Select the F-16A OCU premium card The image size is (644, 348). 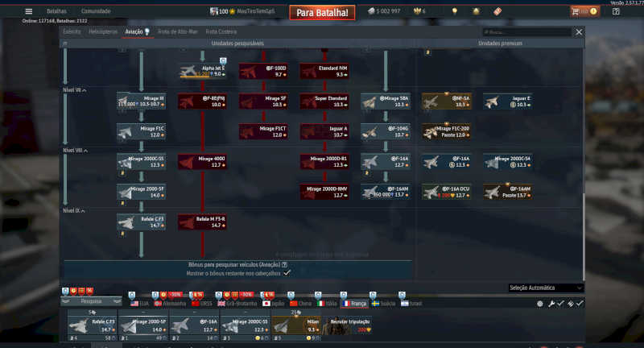pyautogui.click(x=447, y=192)
